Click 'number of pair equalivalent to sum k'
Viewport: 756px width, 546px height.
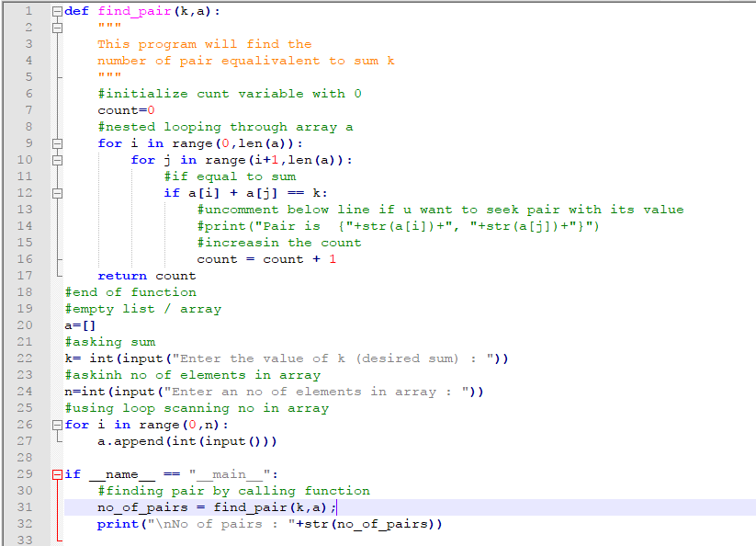[x=246, y=62]
